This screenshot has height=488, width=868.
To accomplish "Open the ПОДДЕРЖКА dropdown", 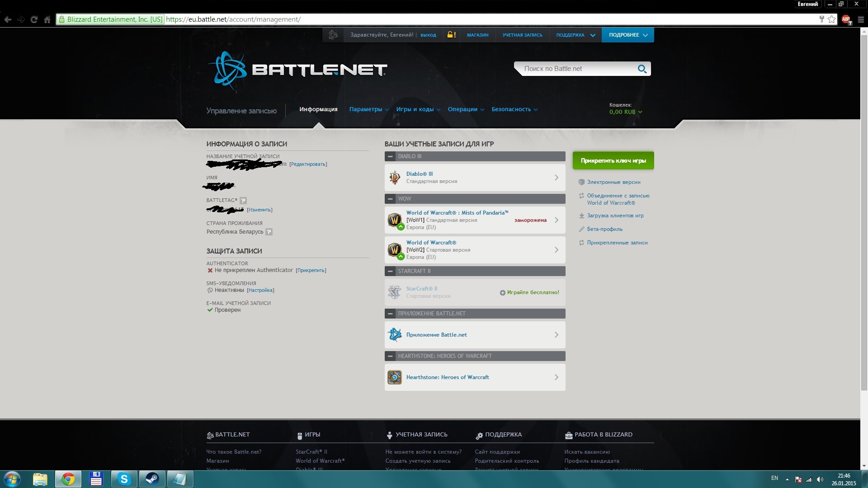I will (576, 35).
